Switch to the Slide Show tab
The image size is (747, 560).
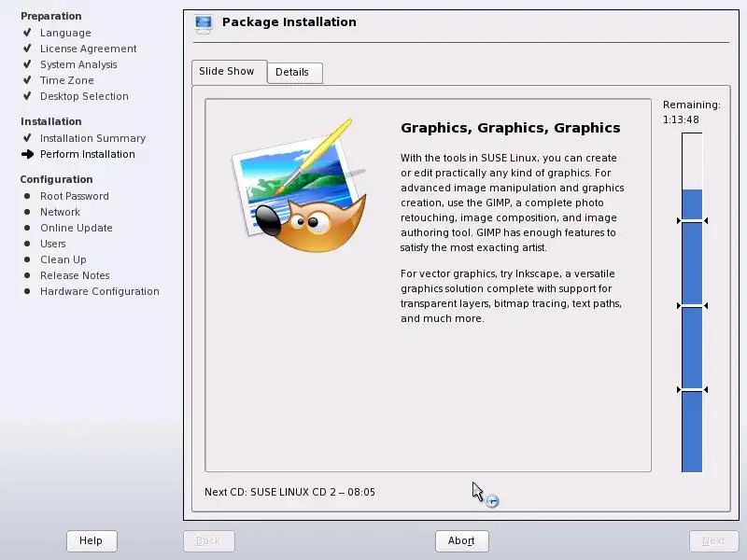[229, 72]
